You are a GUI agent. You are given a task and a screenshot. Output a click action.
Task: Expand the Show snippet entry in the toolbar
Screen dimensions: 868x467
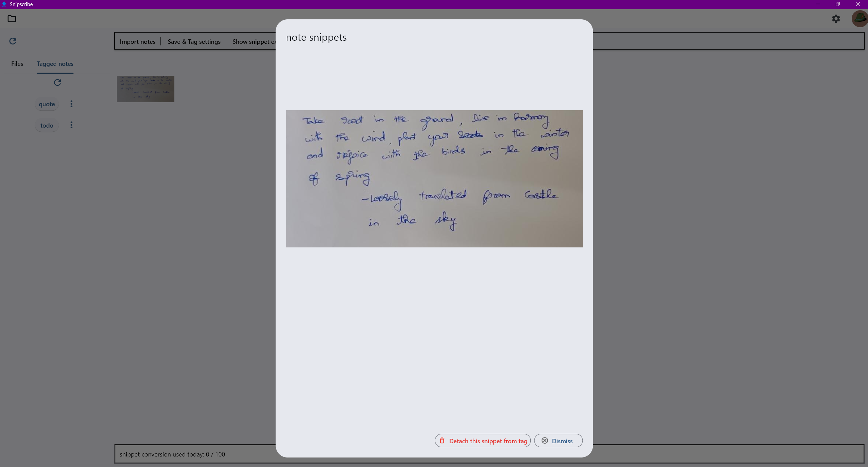click(x=254, y=41)
